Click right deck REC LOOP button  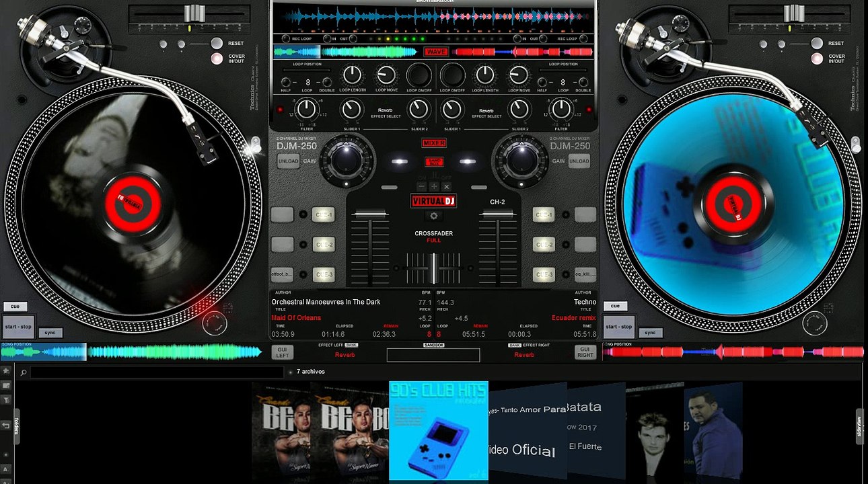point(583,38)
